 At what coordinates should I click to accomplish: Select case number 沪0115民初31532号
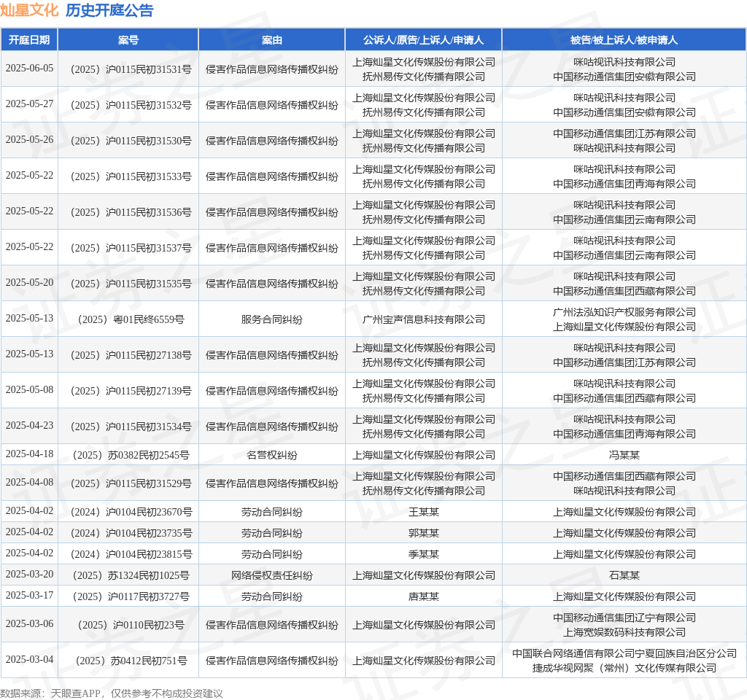click(x=131, y=105)
